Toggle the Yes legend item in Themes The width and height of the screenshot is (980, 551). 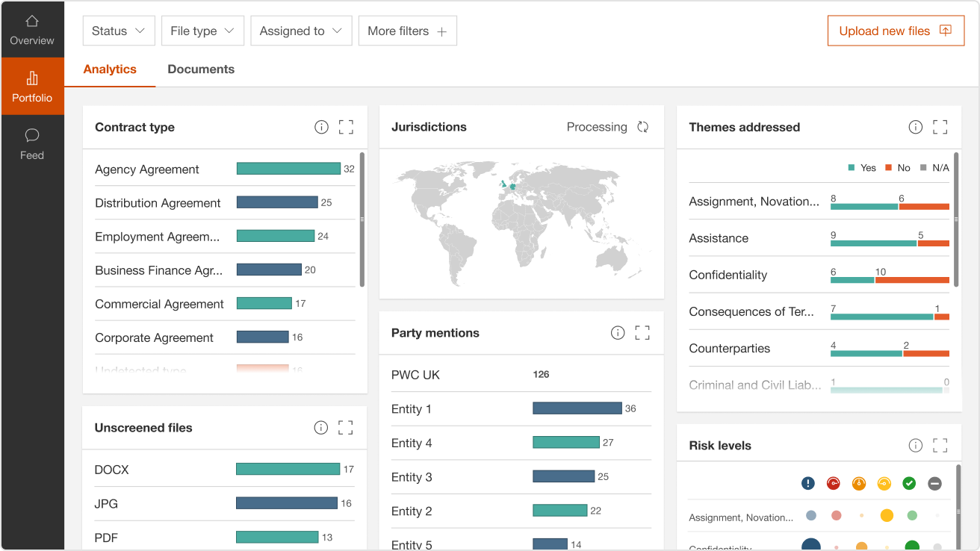[x=862, y=168]
